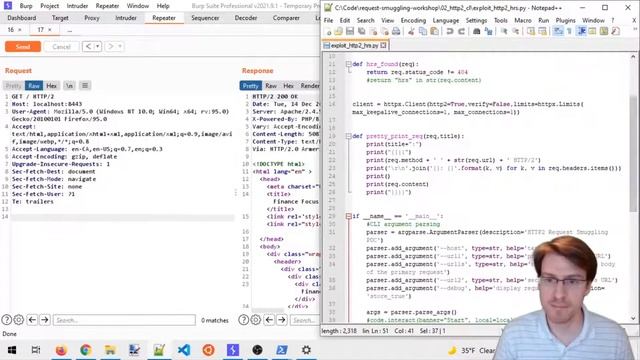Click the Redo icon in Notepad++ toolbar
This screenshot has width=640, height=360.
click(x=462, y=31)
